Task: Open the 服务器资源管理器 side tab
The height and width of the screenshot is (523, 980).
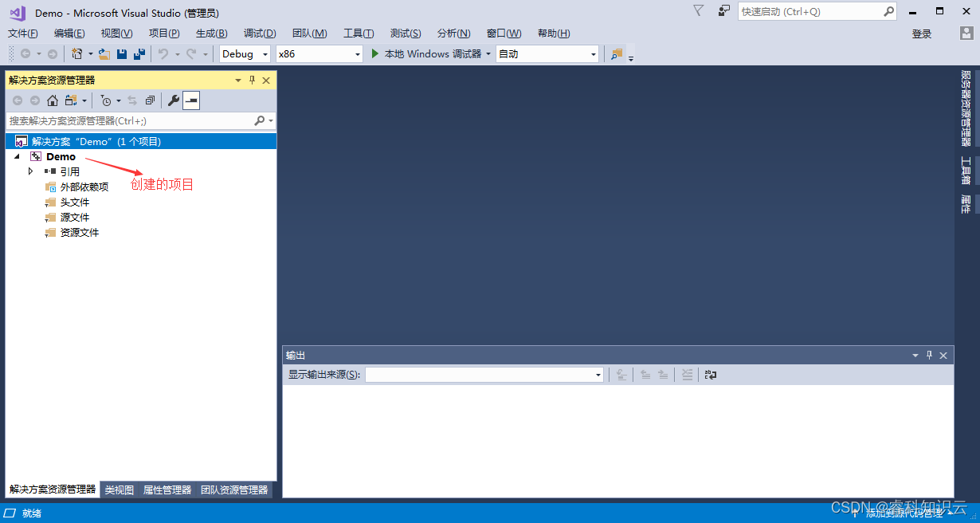Action: click(x=966, y=108)
